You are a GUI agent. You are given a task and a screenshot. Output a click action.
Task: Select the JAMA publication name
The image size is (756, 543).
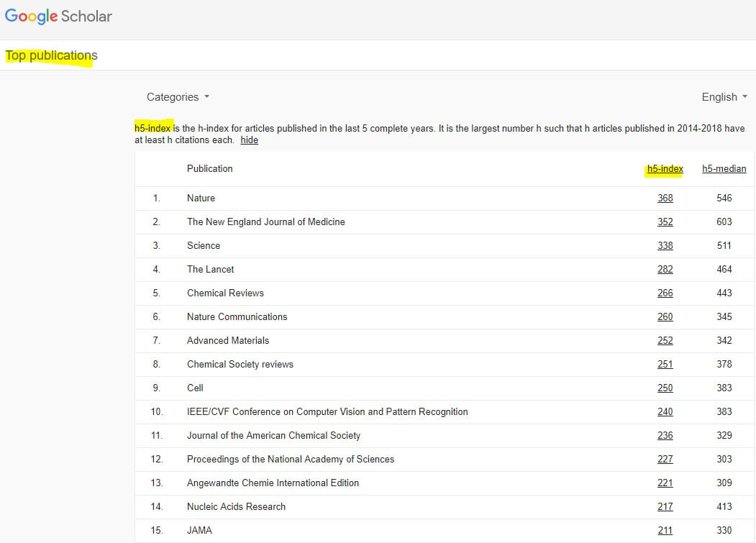(x=199, y=531)
